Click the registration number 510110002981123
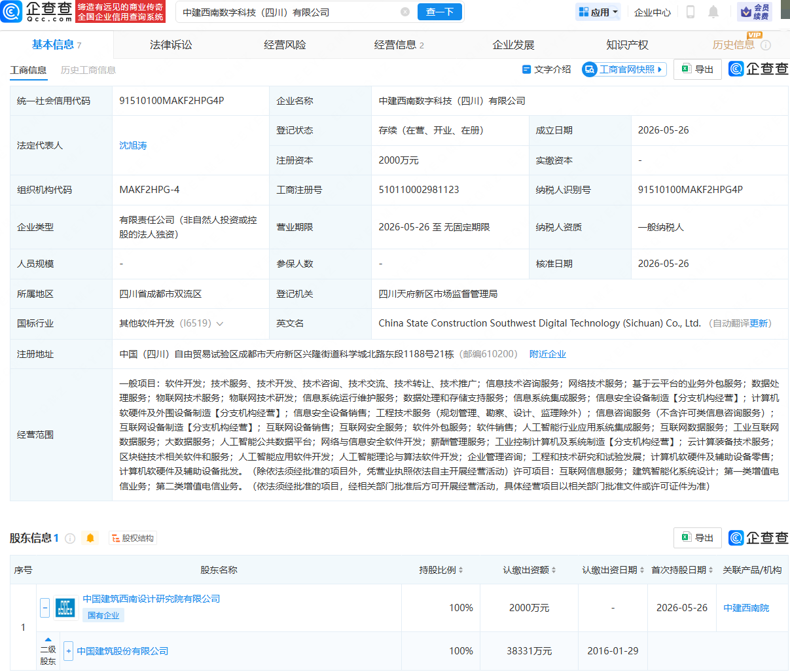 click(419, 190)
